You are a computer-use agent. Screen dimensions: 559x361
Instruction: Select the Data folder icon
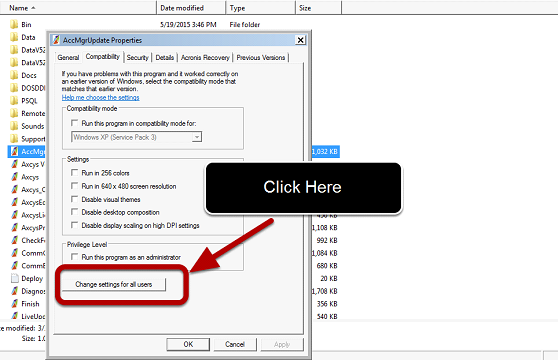[14, 37]
